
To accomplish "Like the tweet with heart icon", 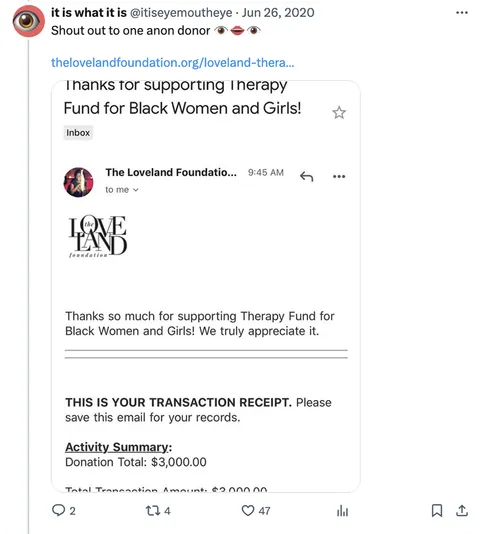I will [248, 511].
